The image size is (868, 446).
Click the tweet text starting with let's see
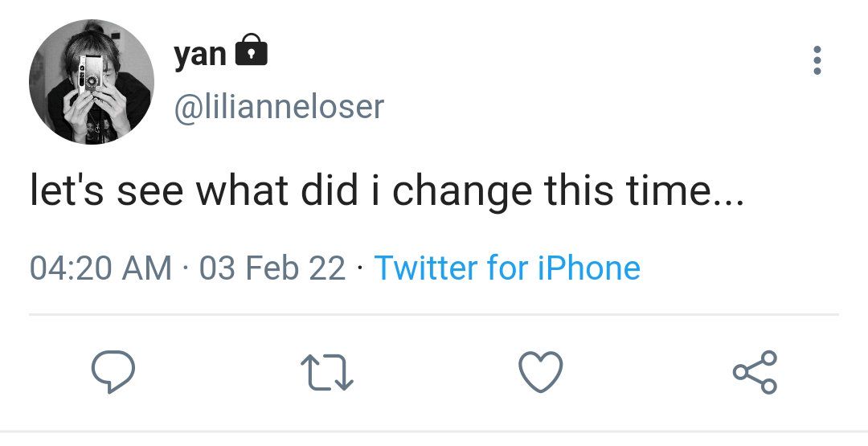pos(387,190)
